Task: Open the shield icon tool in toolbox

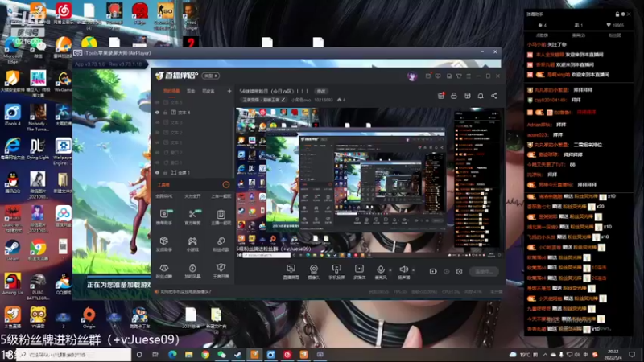Action: coord(221,271)
